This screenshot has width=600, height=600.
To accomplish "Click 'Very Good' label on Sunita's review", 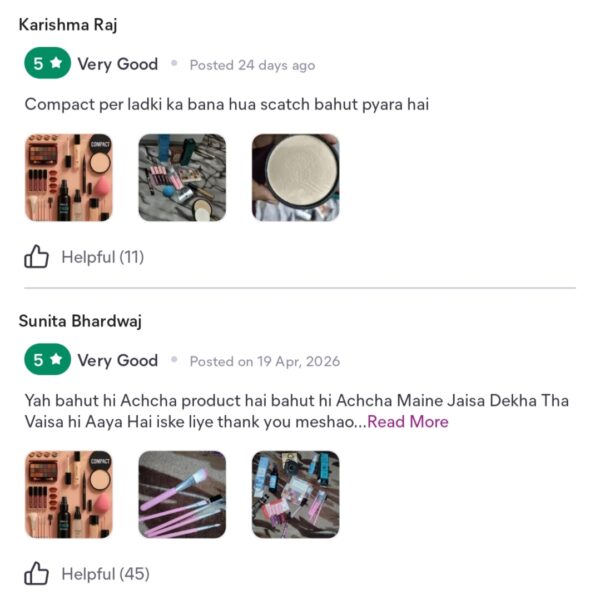I will click(x=118, y=360).
